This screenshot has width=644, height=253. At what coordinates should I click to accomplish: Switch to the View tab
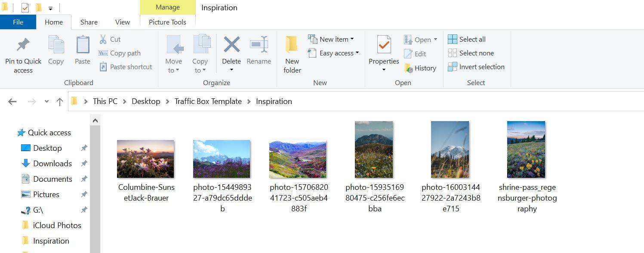[123, 22]
